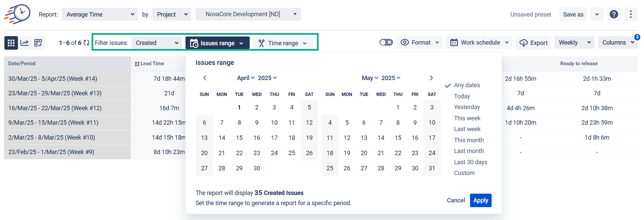Select the 'Any dates' preset option
The image size is (644, 220).
[467, 85]
